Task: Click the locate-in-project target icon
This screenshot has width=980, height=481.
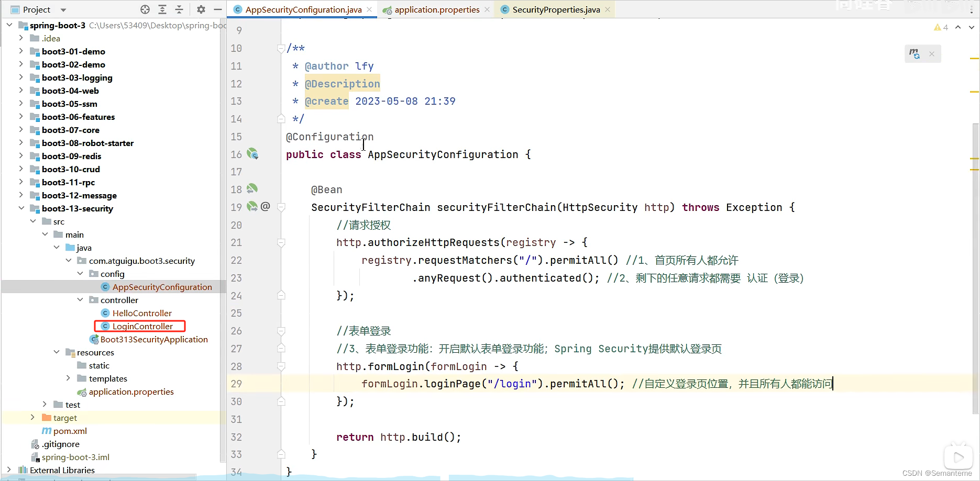Action: (x=145, y=9)
